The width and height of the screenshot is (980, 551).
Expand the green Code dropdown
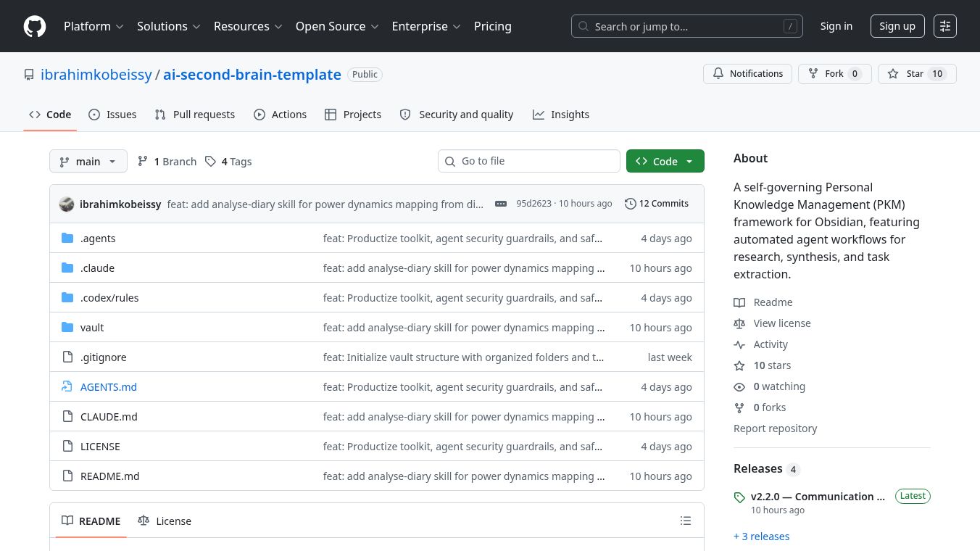(665, 161)
